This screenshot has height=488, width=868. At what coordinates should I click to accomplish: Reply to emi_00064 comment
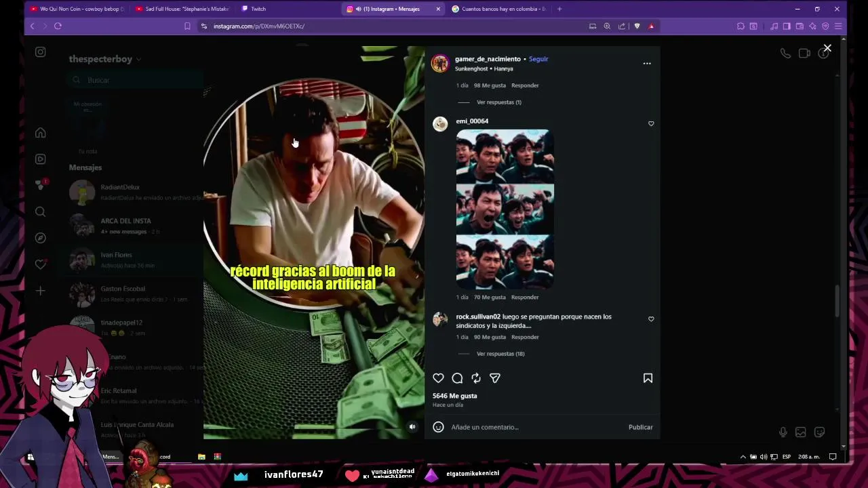[525, 297]
